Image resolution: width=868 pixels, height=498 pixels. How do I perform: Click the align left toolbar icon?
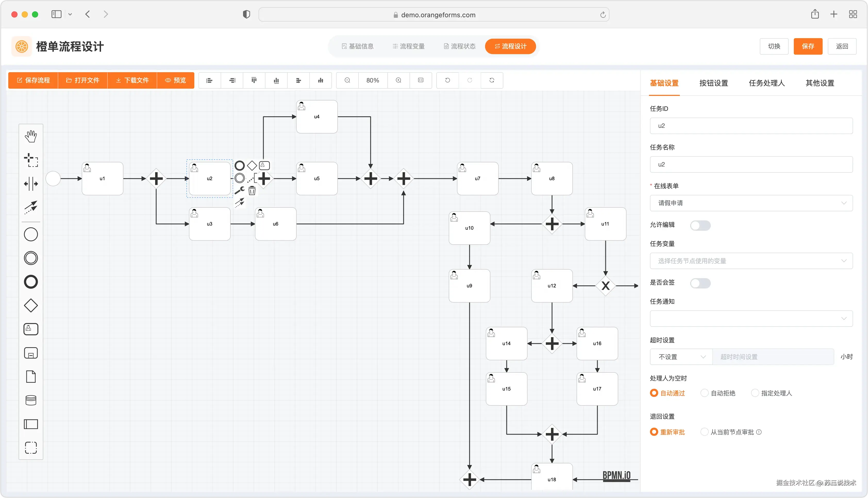[210, 80]
